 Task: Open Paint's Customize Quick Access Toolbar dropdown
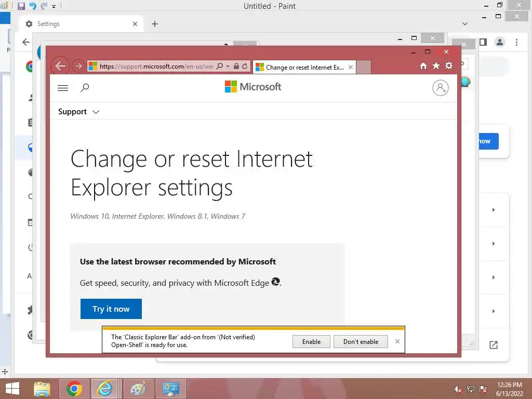coord(54,6)
